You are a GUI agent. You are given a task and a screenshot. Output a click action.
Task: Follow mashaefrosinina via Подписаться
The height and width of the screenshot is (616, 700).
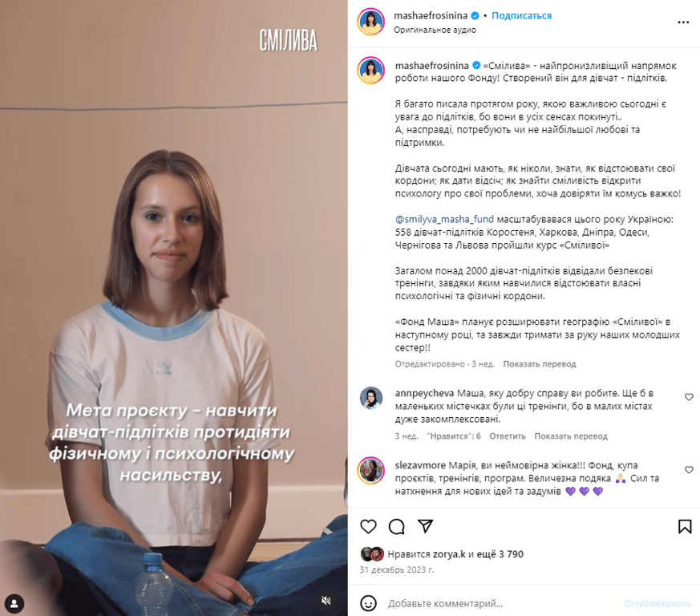pos(521,15)
